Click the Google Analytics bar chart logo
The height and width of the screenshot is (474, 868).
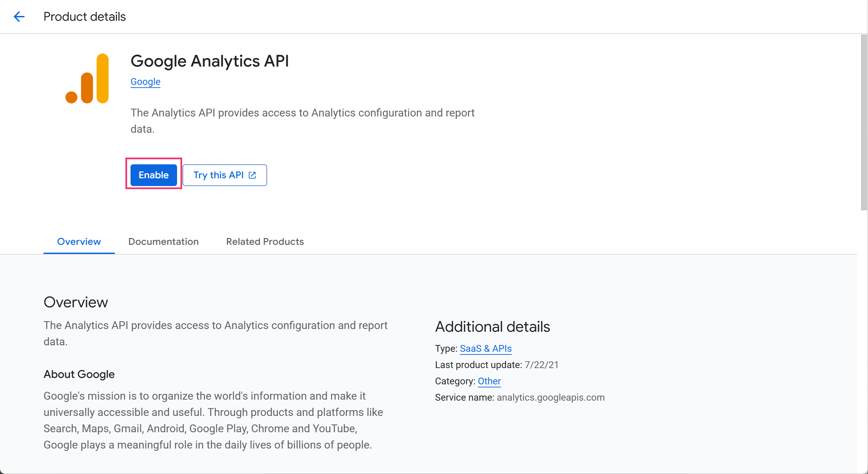(x=87, y=78)
